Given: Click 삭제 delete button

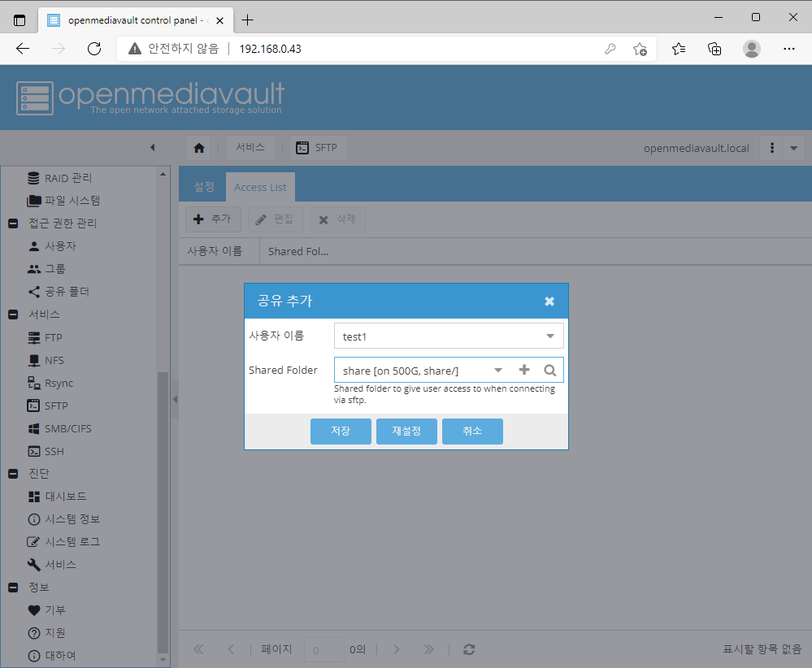Looking at the screenshot, I should [x=338, y=219].
